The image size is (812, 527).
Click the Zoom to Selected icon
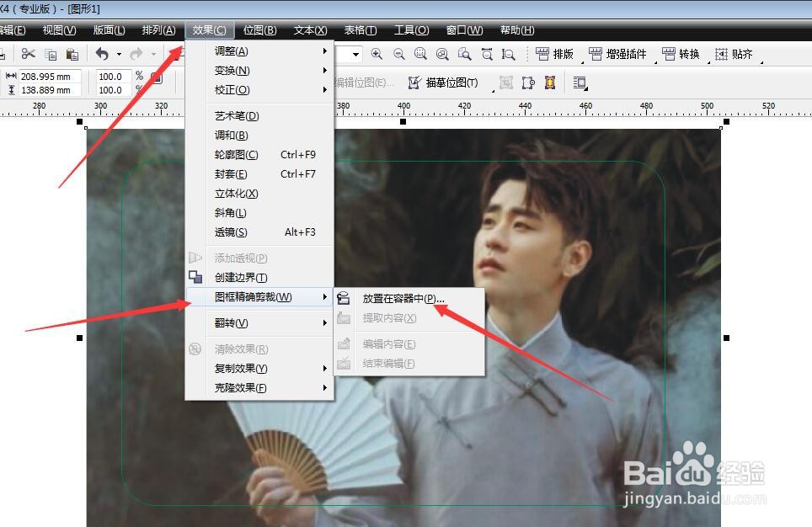pyautogui.click(x=420, y=54)
